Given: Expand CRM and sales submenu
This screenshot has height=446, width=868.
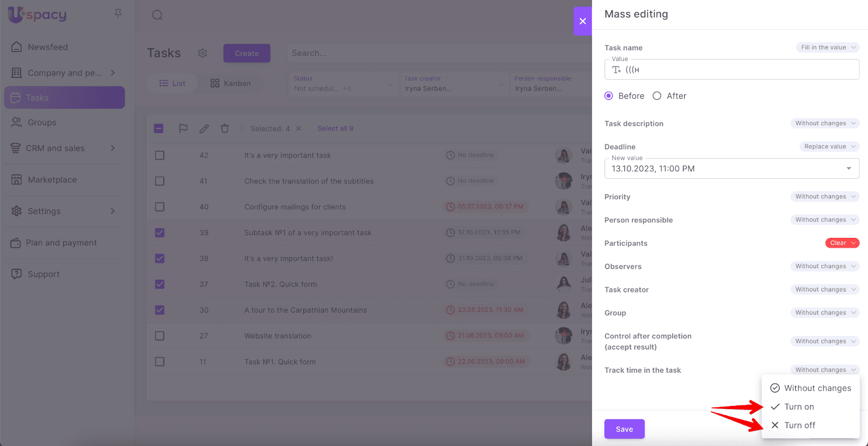Looking at the screenshot, I should pyautogui.click(x=113, y=148).
